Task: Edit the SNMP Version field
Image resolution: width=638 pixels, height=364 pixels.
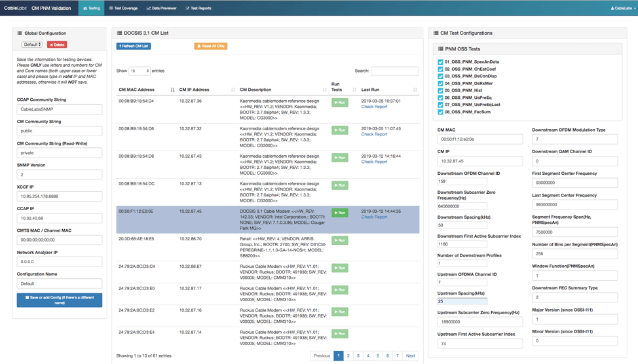Action: pos(60,175)
